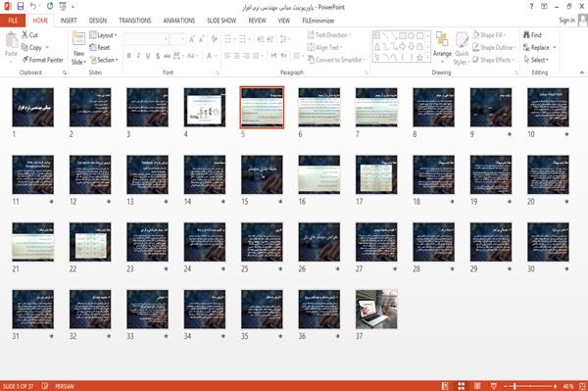Open the DESIGN tab
Image resolution: width=588 pixels, height=391 pixels.
click(98, 21)
